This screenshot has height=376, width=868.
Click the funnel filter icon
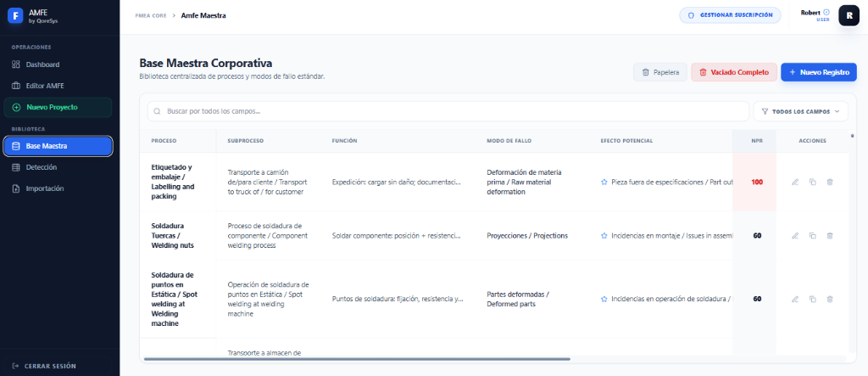(765, 111)
